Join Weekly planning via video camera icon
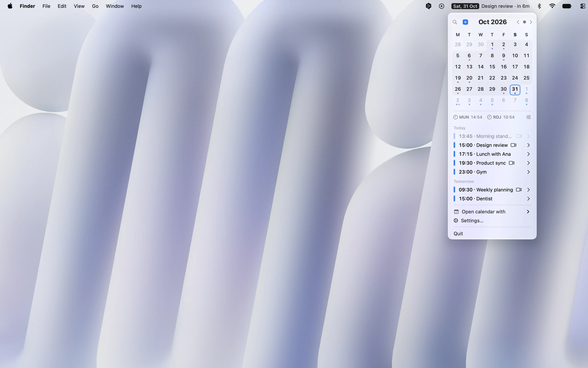588x368 pixels. (x=519, y=190)
